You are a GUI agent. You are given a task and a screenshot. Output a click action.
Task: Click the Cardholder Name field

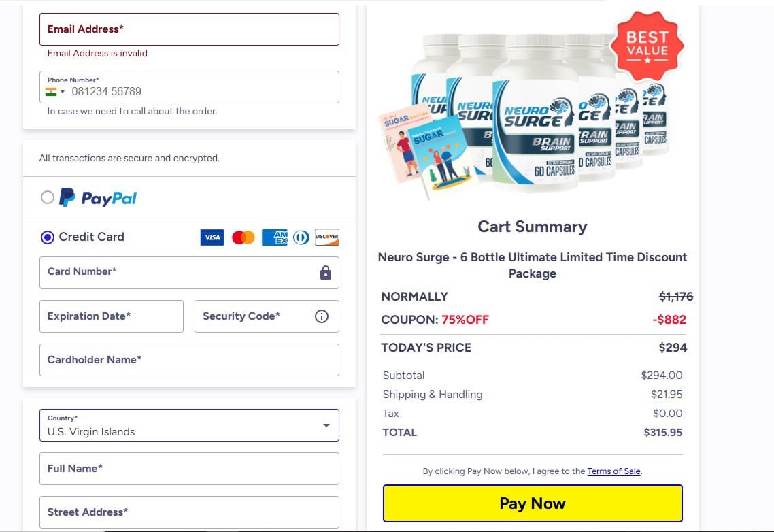coord(189,359)
